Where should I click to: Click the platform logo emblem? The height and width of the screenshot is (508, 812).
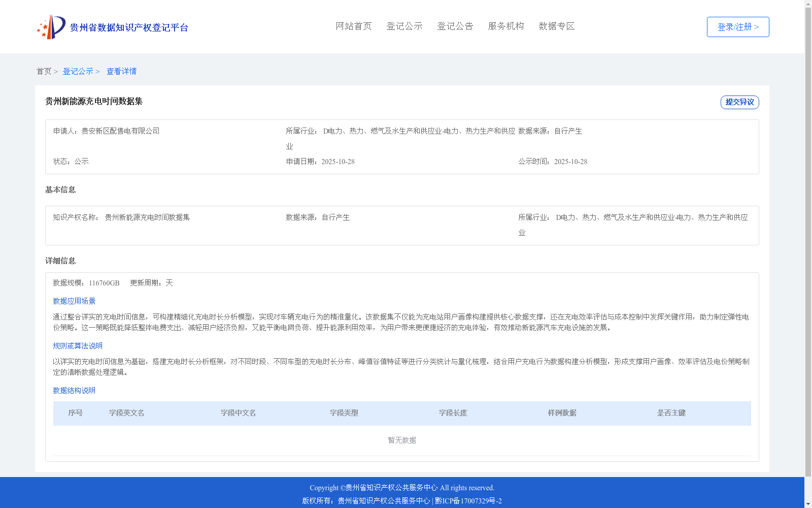pyautogui.click(x=51, y=27)
